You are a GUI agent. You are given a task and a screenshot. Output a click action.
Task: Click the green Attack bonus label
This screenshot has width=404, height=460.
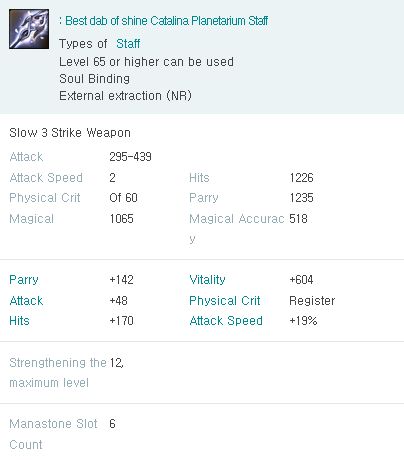coord(26,301)
